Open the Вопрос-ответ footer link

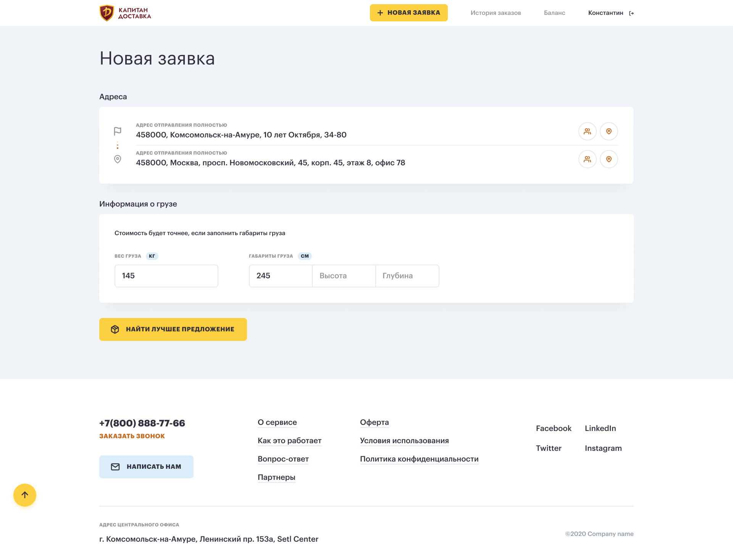coord(283,459)
